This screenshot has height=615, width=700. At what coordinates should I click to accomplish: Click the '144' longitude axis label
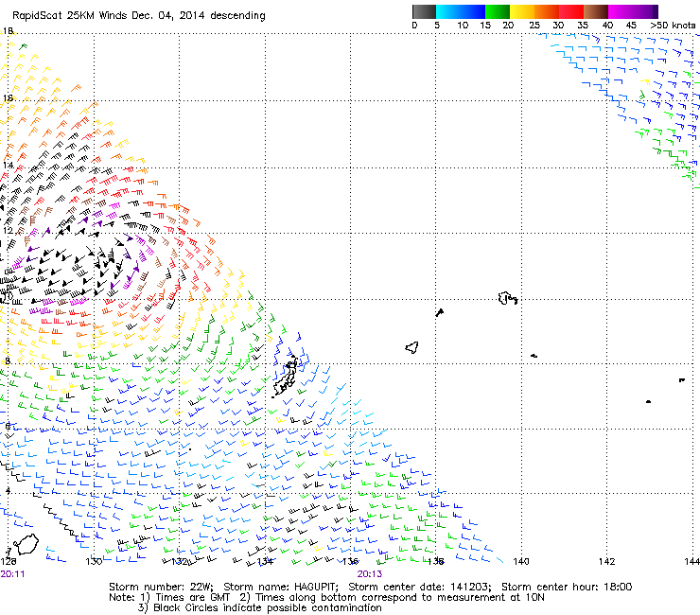click(x=691, y=561)
